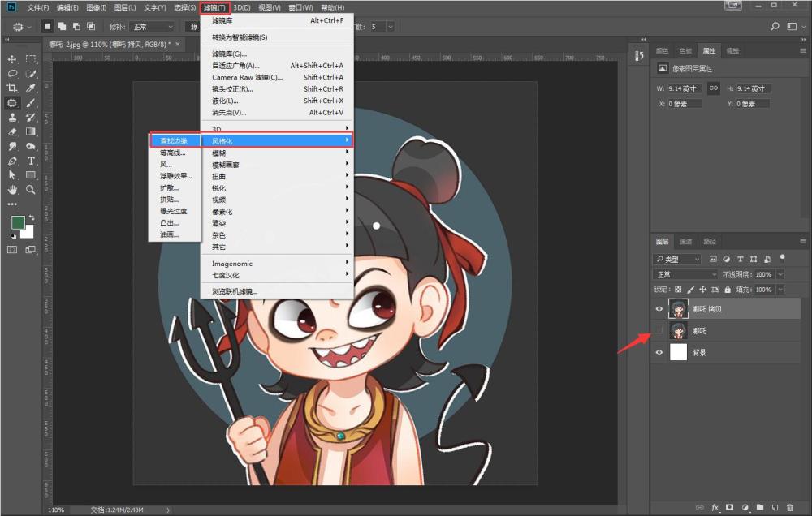The width and height of the screenshot is (812, 516).
Task: Open the layer blend mode dropdown
Action: (685, 274)
